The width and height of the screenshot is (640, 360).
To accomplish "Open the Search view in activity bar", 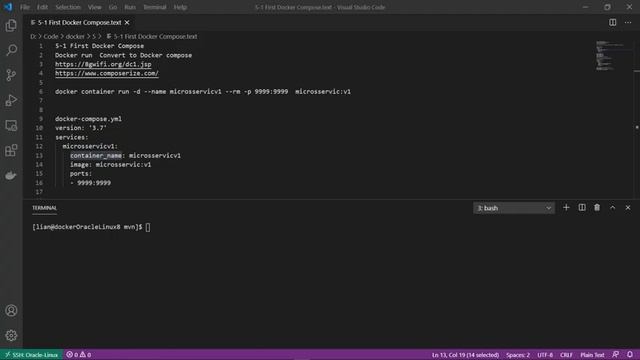I will point(11,50).
